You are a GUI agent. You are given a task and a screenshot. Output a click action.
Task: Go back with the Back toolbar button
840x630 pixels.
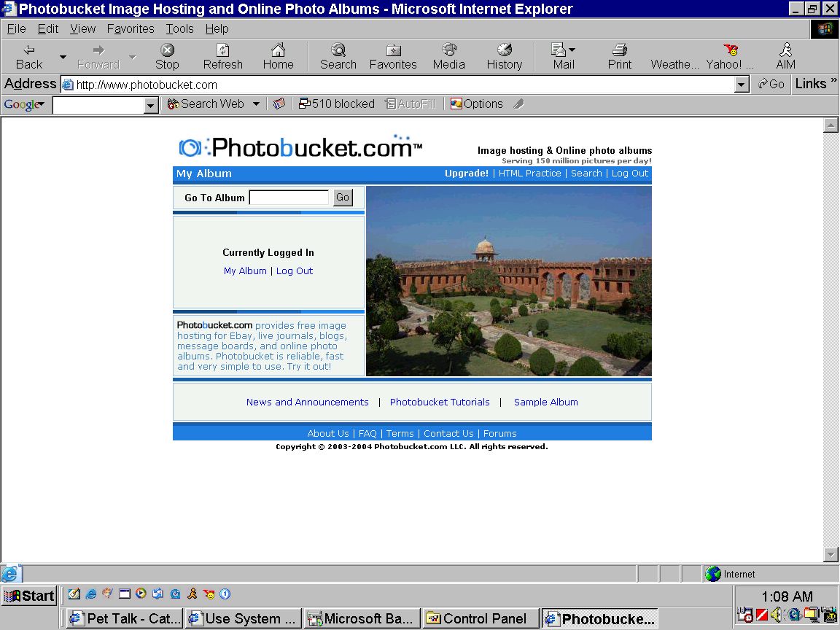click(x=29, y=57)
